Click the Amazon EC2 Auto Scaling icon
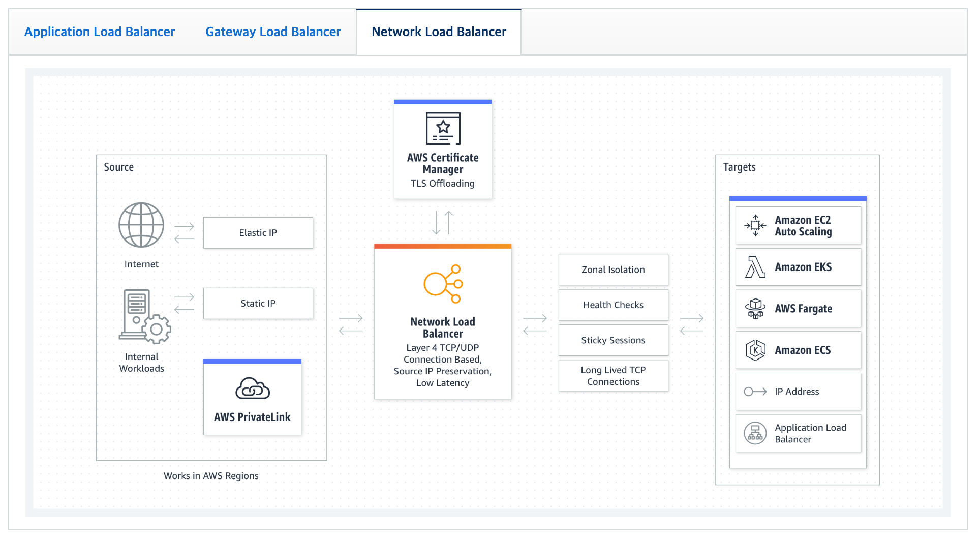Image resolution: width=980 pixels, height=539 pixels. pyautogui.click(x=755, y=225)
